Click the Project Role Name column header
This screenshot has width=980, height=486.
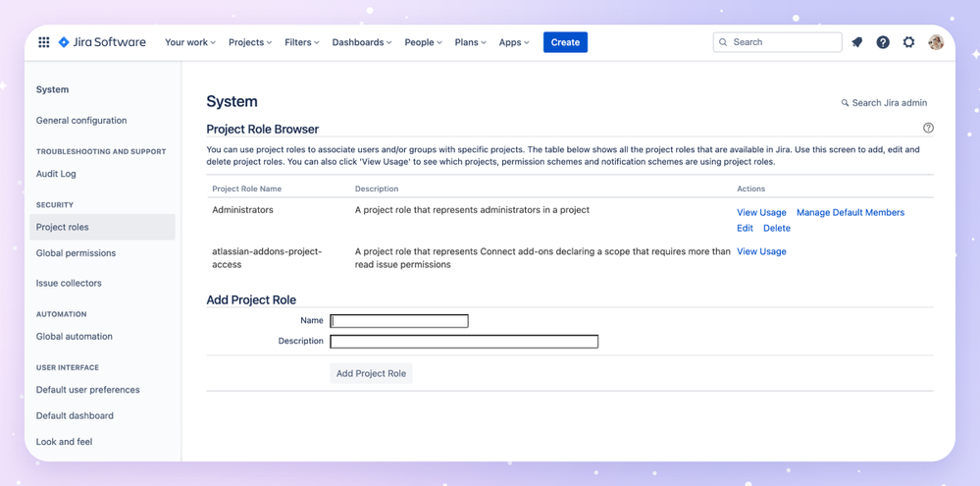[247, 189]
